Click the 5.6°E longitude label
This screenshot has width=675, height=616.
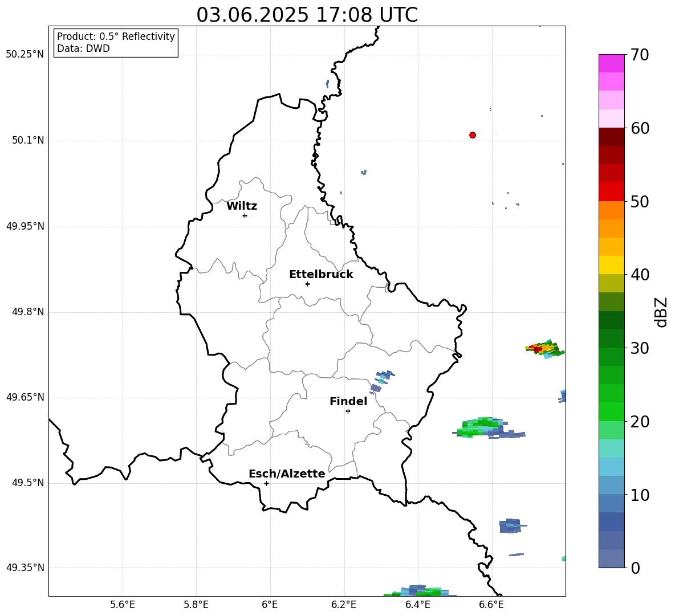pos(123,605)
